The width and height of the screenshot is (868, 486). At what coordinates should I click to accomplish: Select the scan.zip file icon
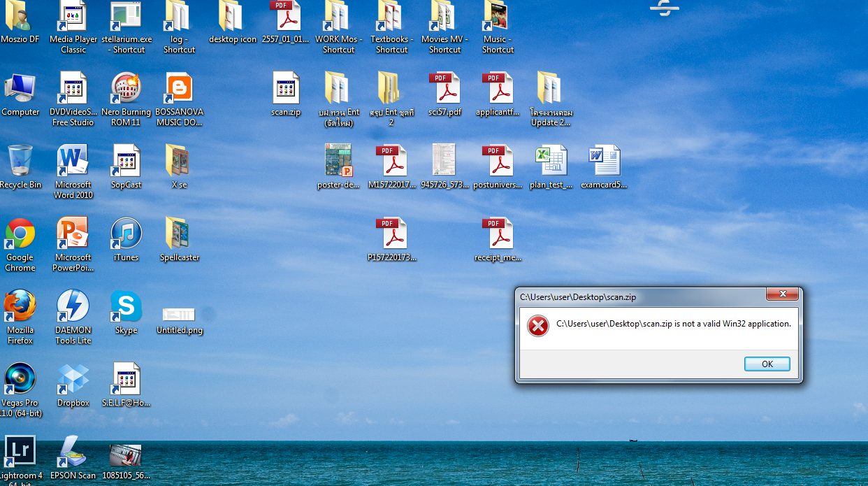[x=286, y=88]
